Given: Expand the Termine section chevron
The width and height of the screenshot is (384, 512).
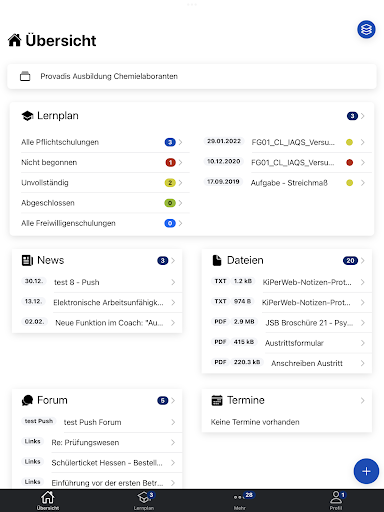Looking at the screenshot, I should 363,400.
